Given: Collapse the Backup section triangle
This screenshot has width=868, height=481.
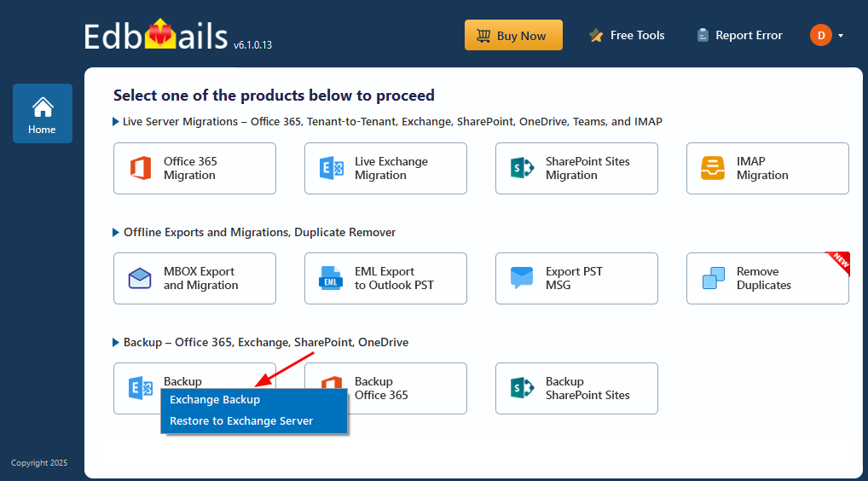Looking at the screenshot, I should (x=116, y=343).
